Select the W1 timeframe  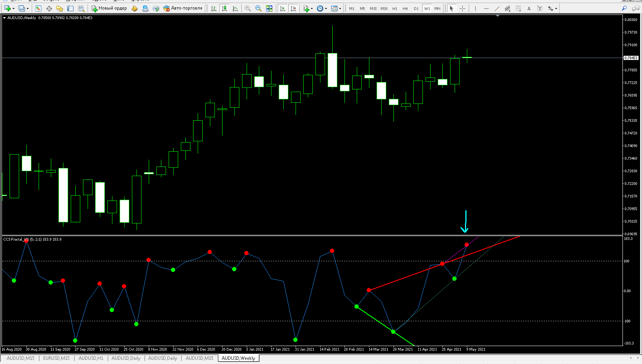click(x=427, y=8)
